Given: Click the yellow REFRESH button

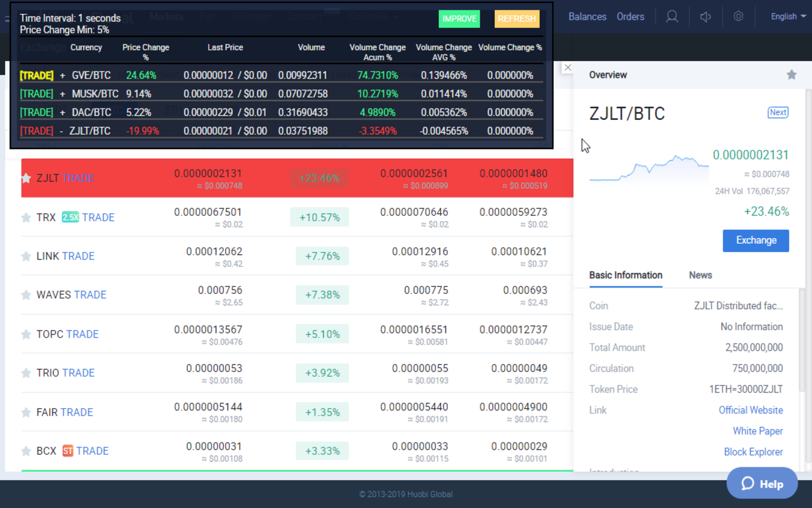Looking at the screenshot, I should (x=517, y=18).
